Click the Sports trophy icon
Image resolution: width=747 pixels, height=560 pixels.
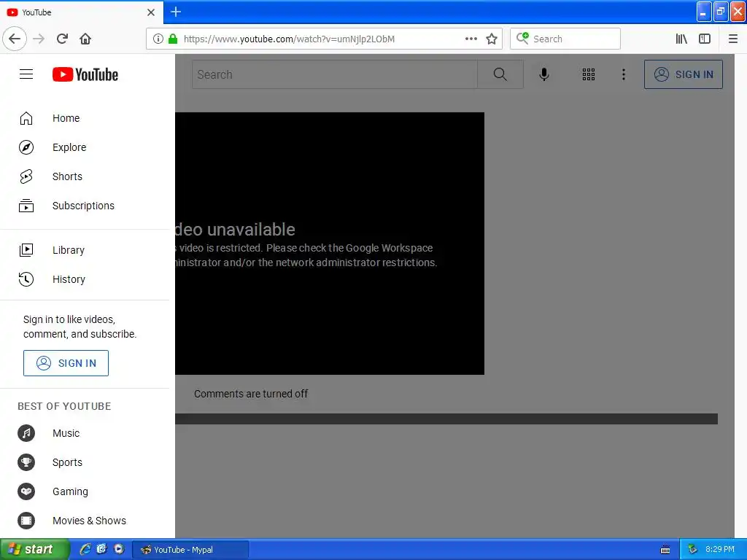point(26,462)
